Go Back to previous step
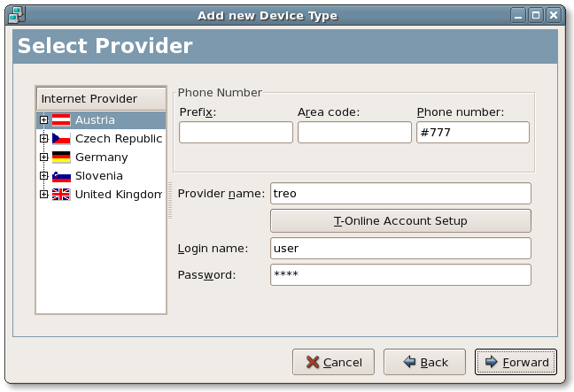The width and height of the screenshot is (574, 392). pos(424,362)
